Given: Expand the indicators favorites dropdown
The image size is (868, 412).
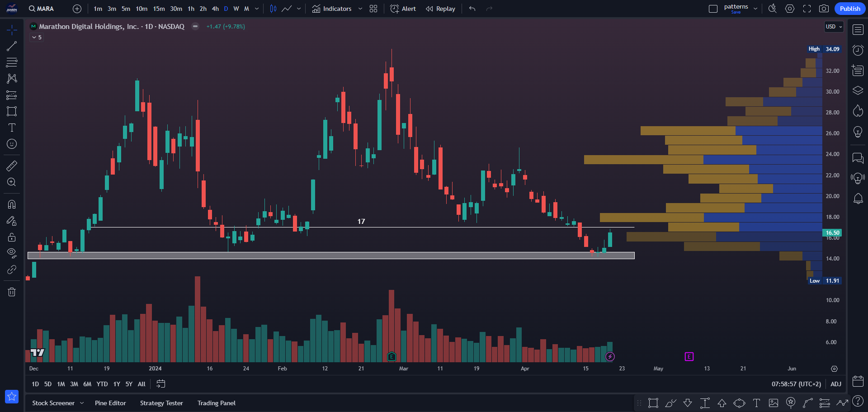Looking at the screenshot, I should pos(360,9).
